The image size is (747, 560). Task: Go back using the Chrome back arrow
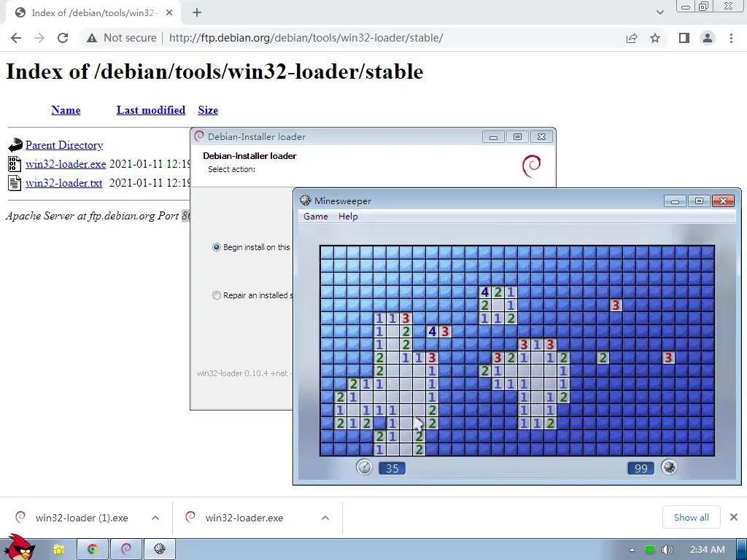click(16, 38)
